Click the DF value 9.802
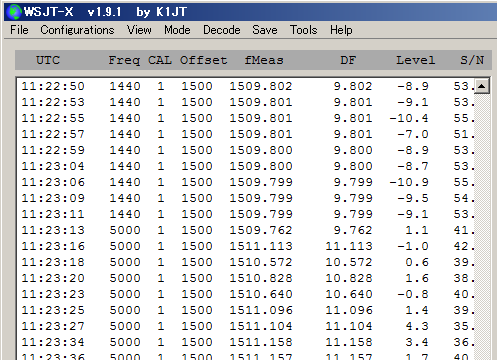The width and height of the screenshot is (497, 360). pos(353,86)
